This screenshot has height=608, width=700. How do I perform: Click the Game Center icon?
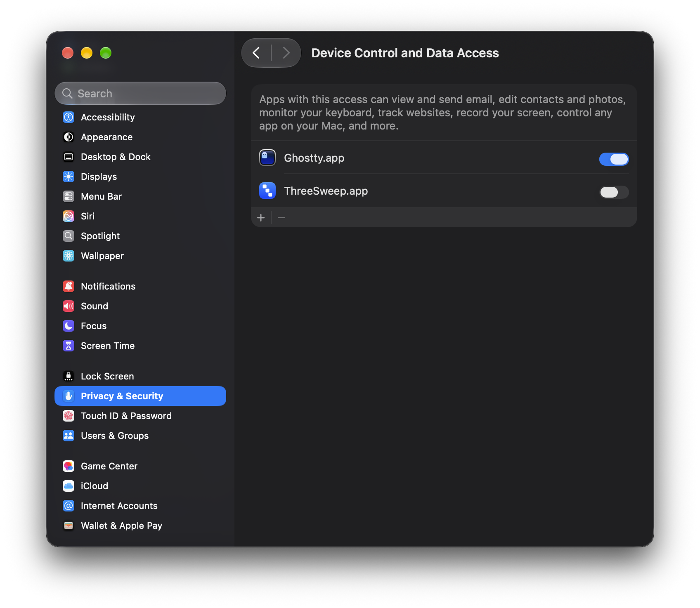69,466
